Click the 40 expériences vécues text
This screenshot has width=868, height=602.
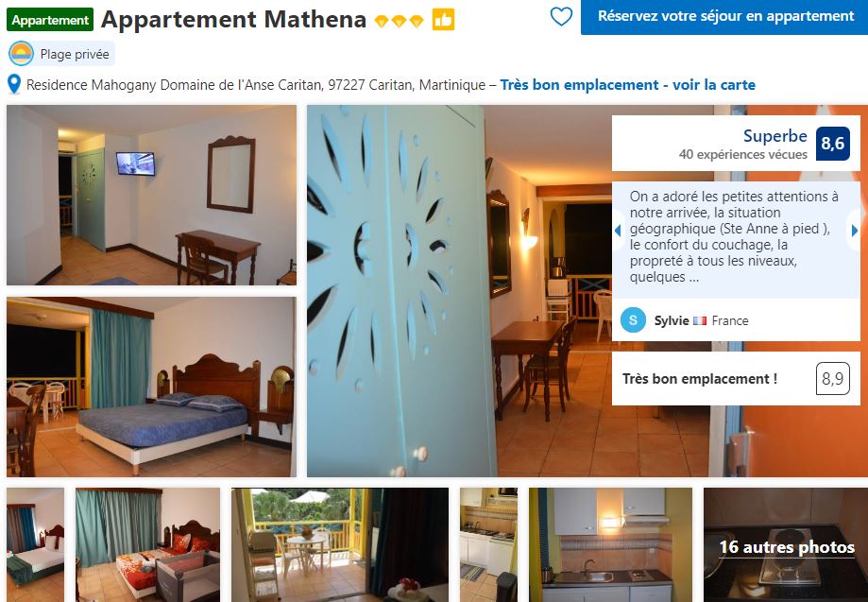pos(743,154)
